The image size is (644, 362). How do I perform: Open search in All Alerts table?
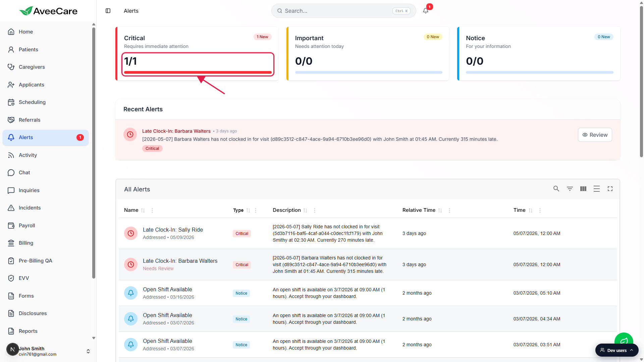556,189
